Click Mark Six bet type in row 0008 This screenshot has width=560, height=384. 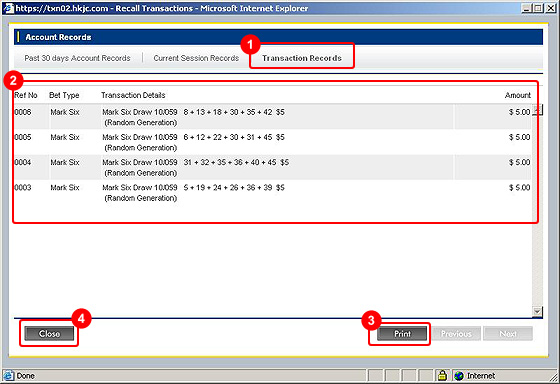[65, 112]
